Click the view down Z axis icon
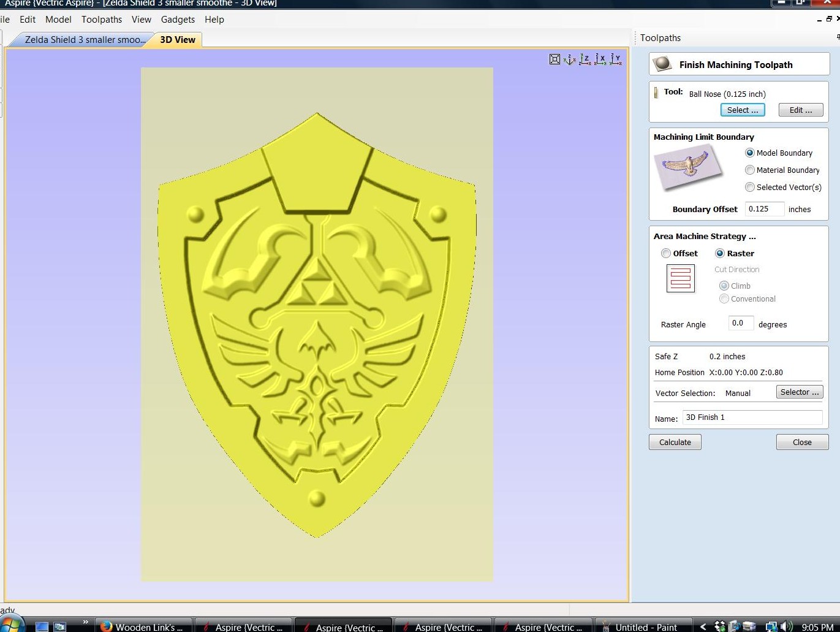 coord(585,59)
